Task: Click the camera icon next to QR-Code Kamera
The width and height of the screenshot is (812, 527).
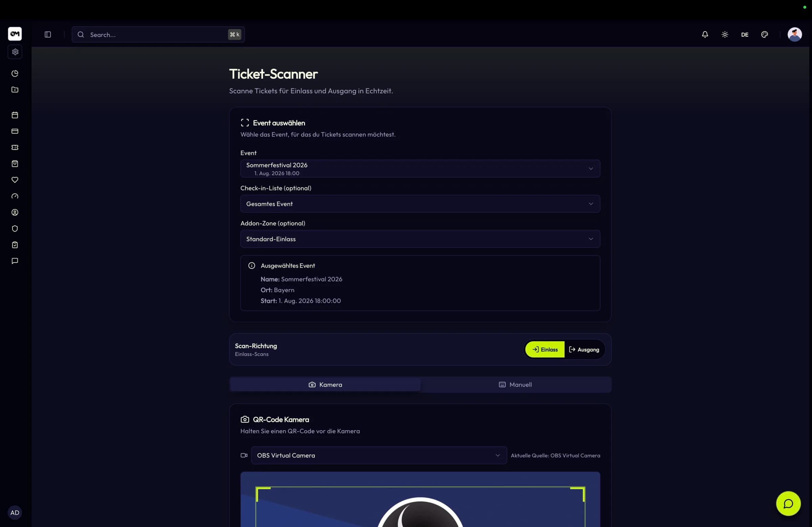Action: (x=245, y=419)
